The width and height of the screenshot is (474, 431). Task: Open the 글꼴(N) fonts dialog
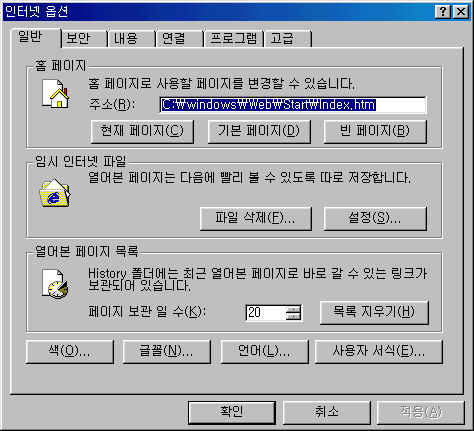point(166,351)
